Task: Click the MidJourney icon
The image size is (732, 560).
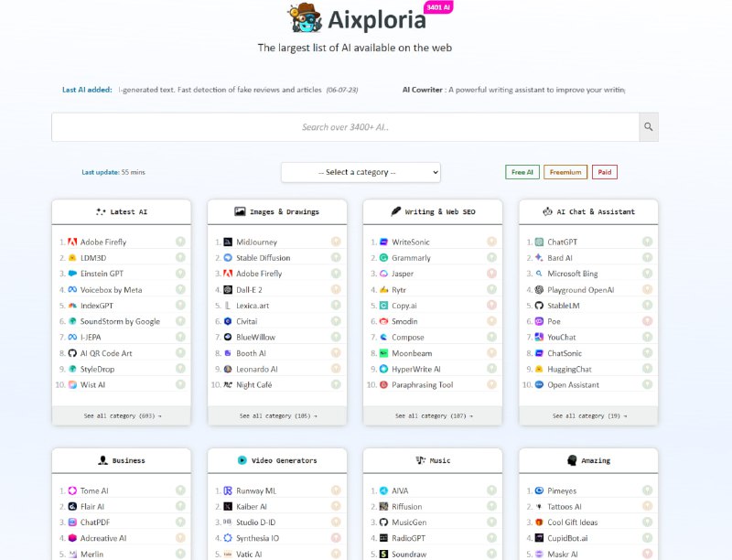Action: point(228,242)
